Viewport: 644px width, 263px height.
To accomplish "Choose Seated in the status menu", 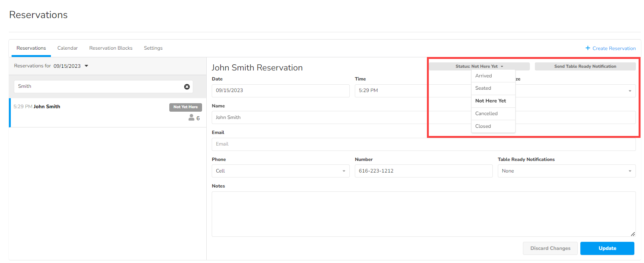I will tap(483, 88).
